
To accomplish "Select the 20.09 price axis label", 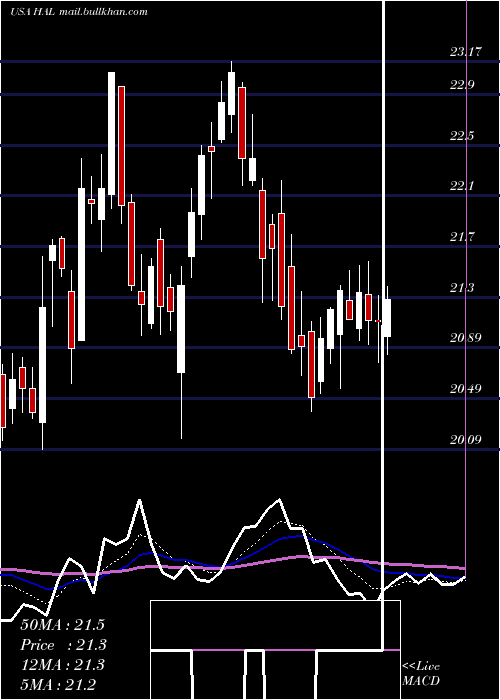I will (466, 440).
